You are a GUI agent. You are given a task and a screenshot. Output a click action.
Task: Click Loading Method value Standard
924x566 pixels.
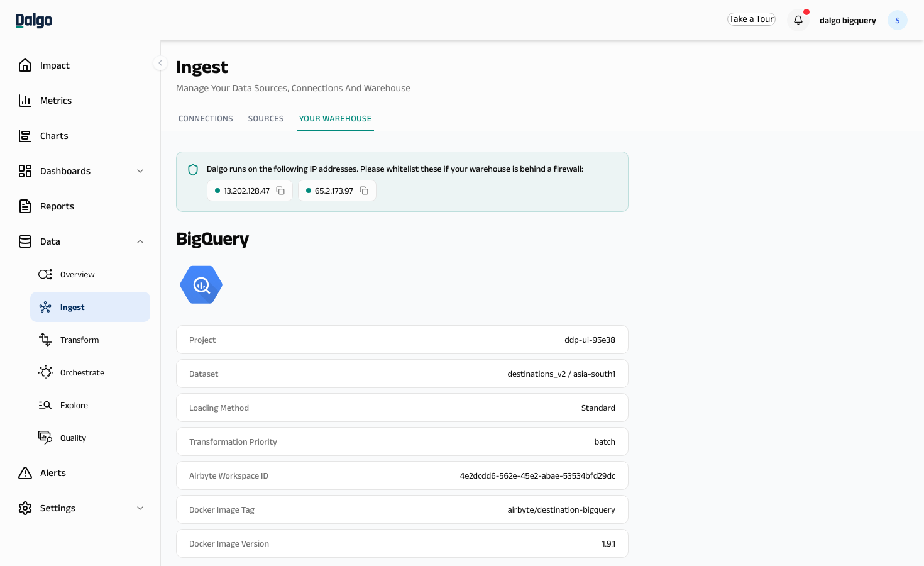click(598, 408)
